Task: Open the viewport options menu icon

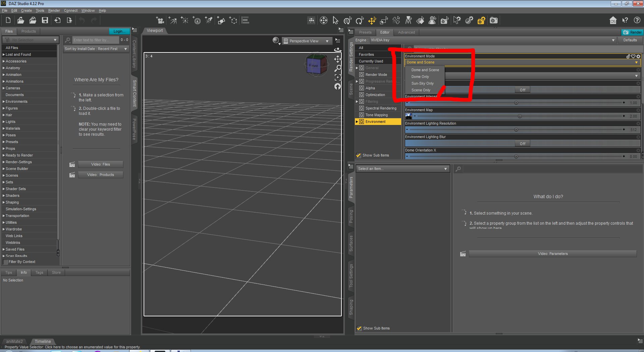Action: pos(338,41)
